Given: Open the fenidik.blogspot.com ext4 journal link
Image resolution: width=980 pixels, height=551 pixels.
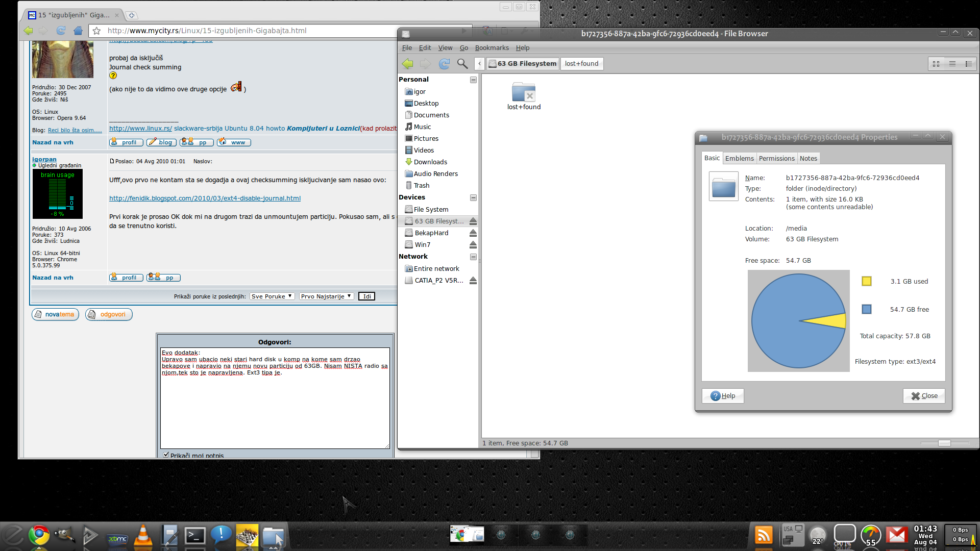Looking at the screenshot, I should (x=205, y=198).
